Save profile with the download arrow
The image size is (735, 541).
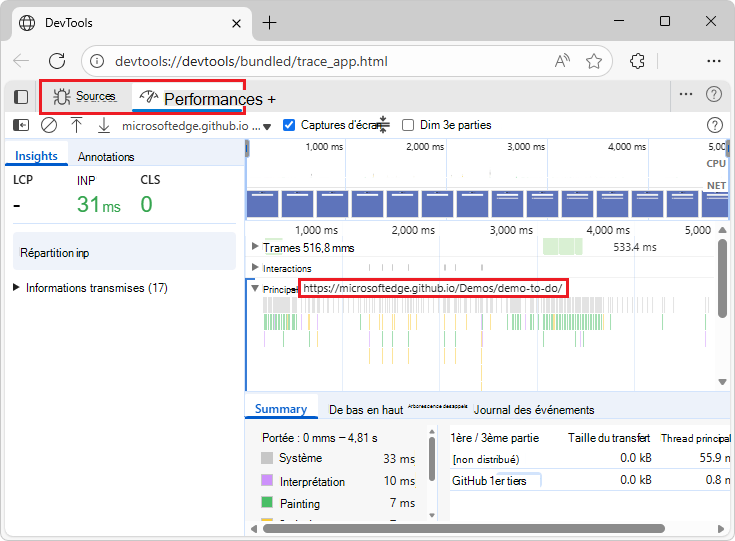click(x=104, y=125)
